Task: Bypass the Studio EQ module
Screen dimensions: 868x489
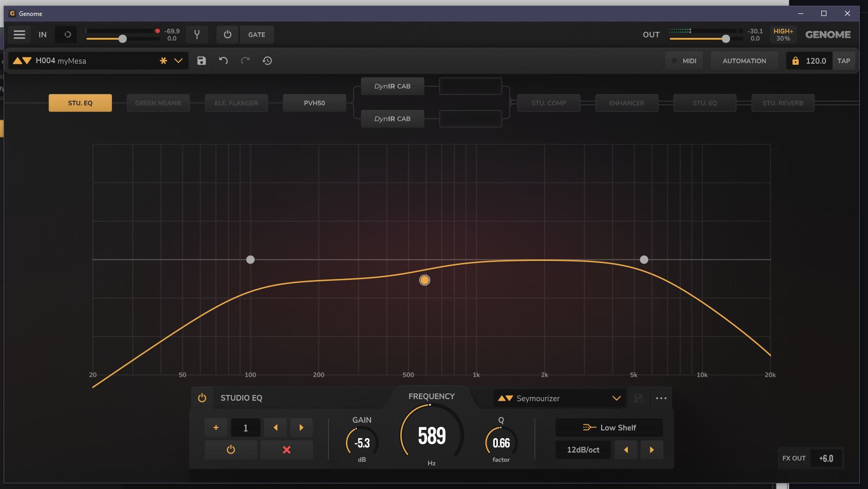Action: tap(202, 398)
